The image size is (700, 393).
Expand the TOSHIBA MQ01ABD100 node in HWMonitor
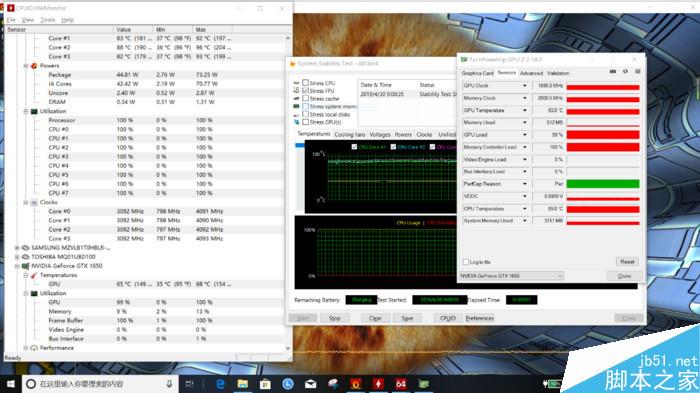point(17,257)
